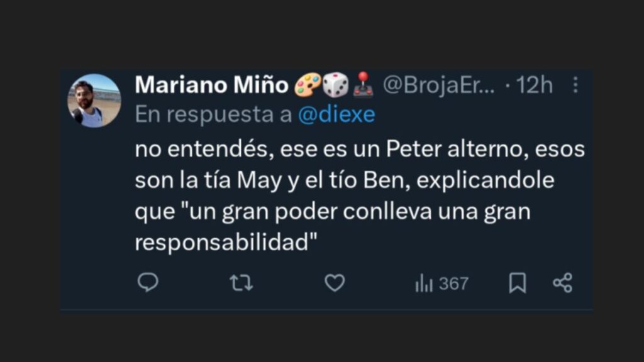This screenshot has height=362, width=644.
Task: Bookmark this tweet
Action: point(517,283)
